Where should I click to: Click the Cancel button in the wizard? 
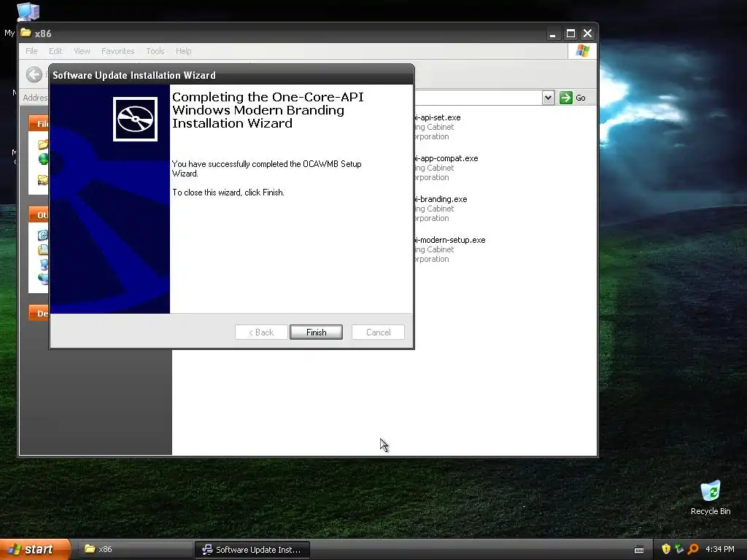pos(378,332)
